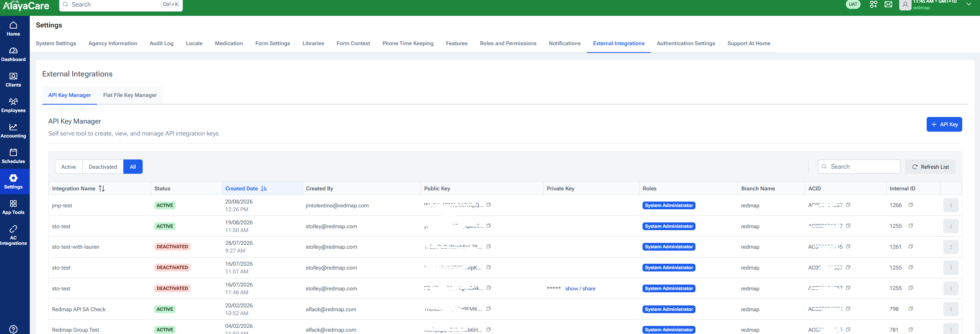Go to Employees in the sidebar
This screenshot has width=980, height=334.
coord(13,105)
